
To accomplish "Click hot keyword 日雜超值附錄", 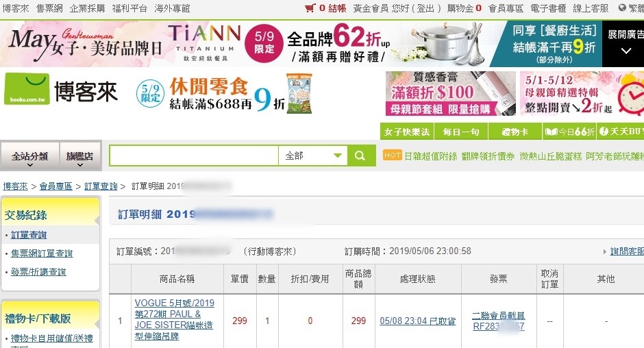I will pyautogui.click(x=430, y=156).
